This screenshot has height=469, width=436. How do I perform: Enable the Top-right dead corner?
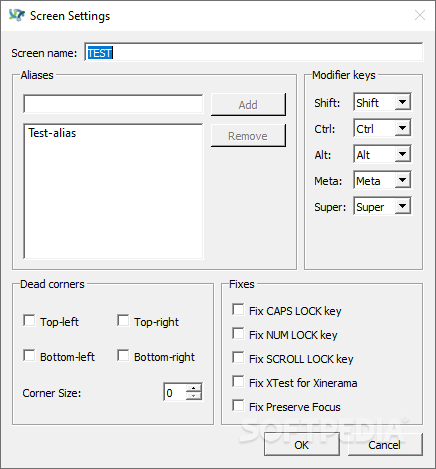tap(123, 321)
